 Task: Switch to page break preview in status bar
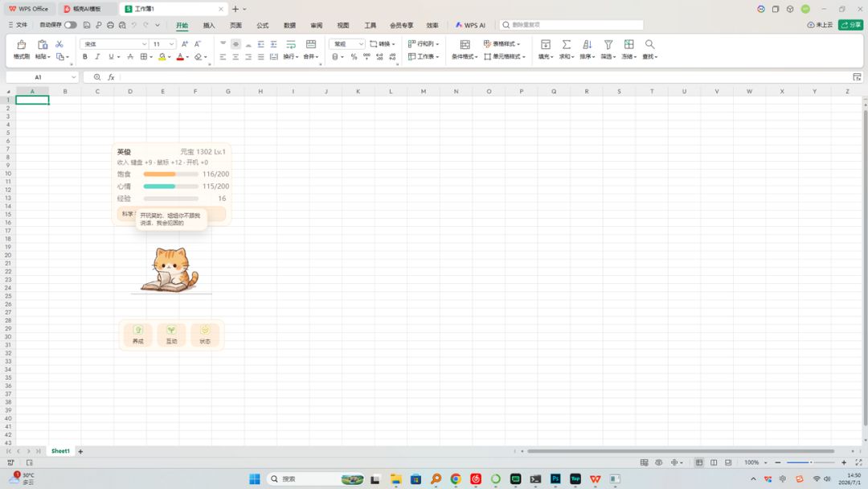[x=728, y=462]
